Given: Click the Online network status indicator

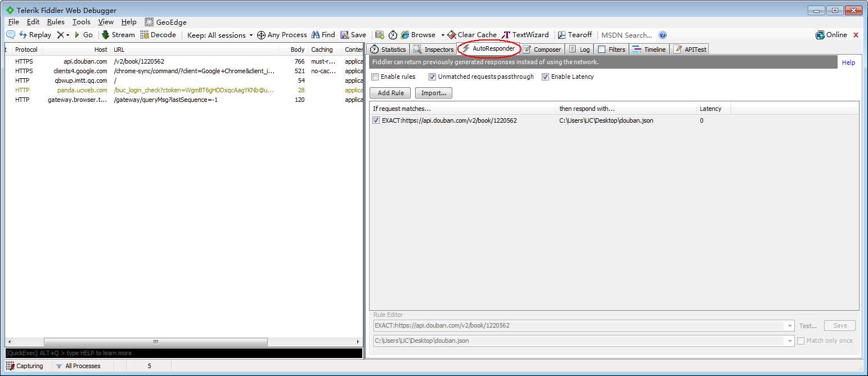Looking at the screenshot, I should pos(831,35).
